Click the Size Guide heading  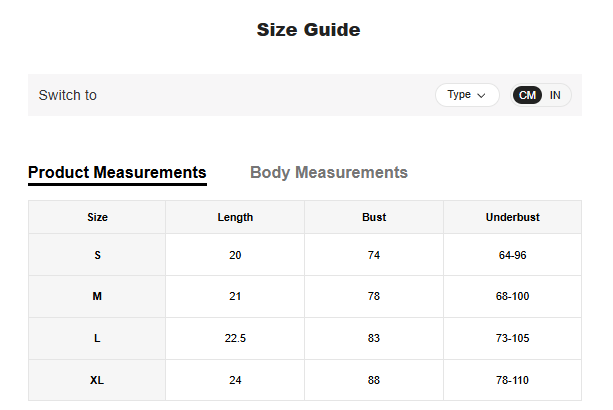pyautogui.click(x=308, y=30)
